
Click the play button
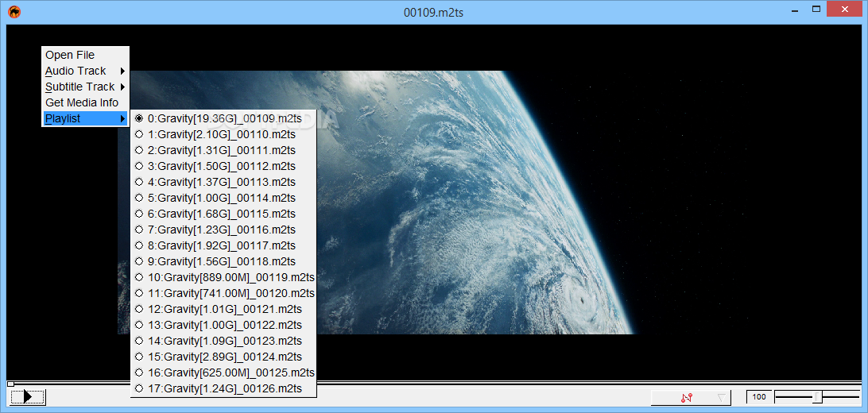[28, 396]
